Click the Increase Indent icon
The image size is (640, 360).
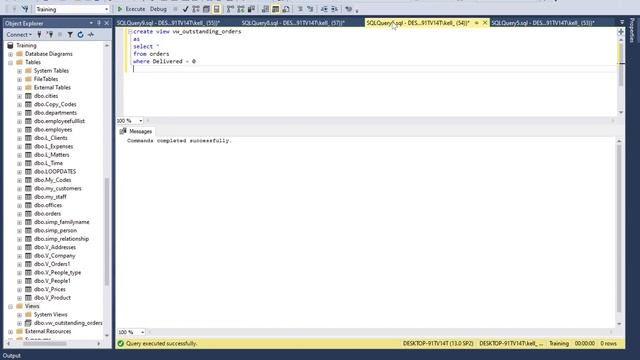coord(334,9)
